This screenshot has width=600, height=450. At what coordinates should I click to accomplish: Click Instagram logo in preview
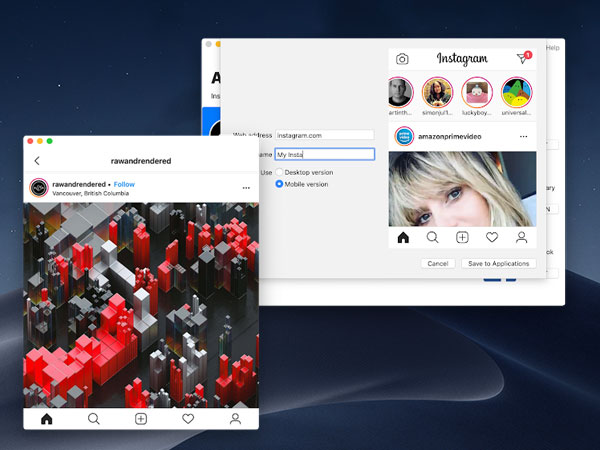pos(462,59)
